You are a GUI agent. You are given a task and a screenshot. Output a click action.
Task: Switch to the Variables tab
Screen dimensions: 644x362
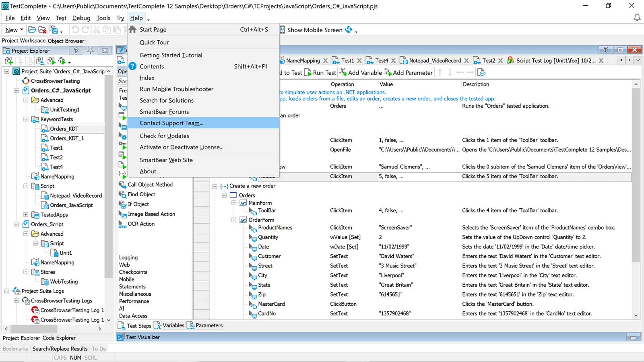point(173,325)
